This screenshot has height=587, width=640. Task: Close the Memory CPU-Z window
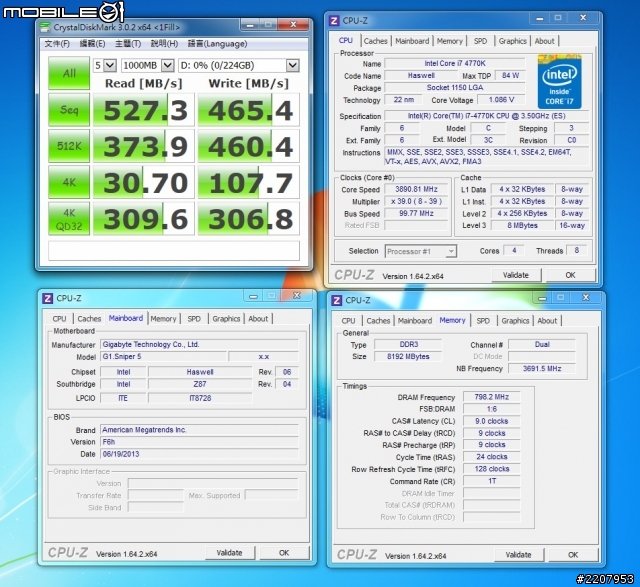pos(586,298)
